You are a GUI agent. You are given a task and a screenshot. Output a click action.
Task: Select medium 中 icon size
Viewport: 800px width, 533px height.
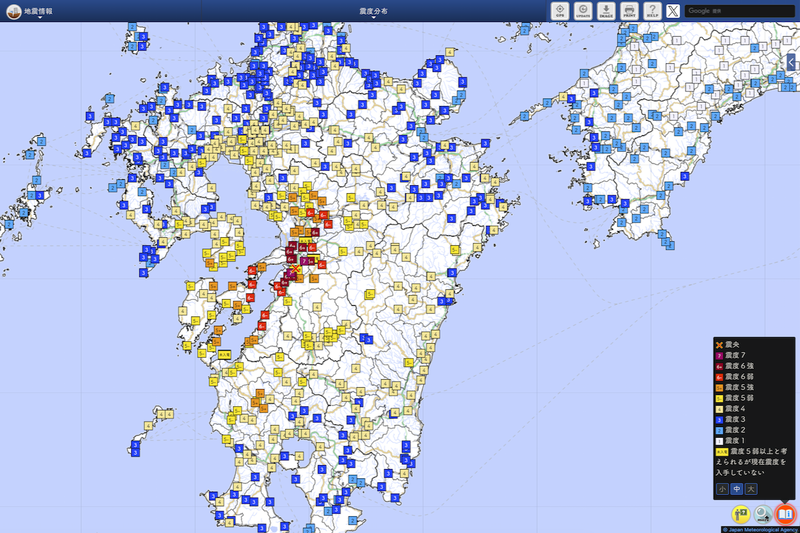pyautogui.click(x=736, y=489)
